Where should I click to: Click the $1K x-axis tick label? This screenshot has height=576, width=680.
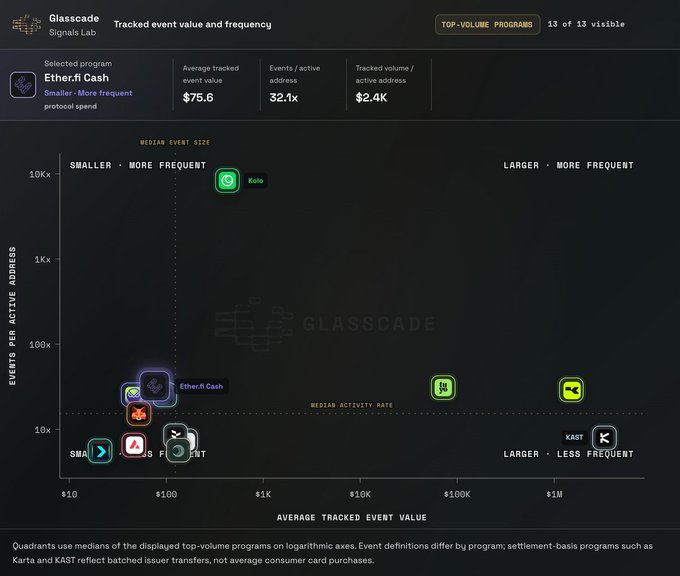[x=263, y=494]
